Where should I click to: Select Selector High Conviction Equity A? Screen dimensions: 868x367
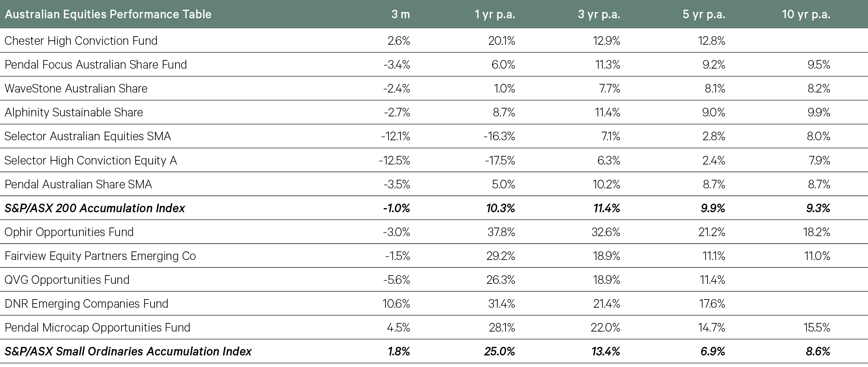tap(91, 160)
